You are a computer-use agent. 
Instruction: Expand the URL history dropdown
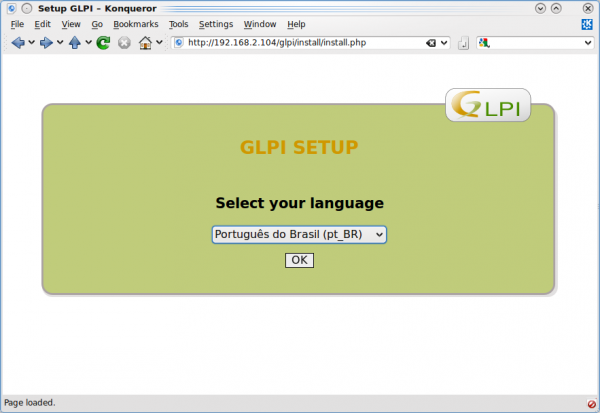(x=444, y=43)
